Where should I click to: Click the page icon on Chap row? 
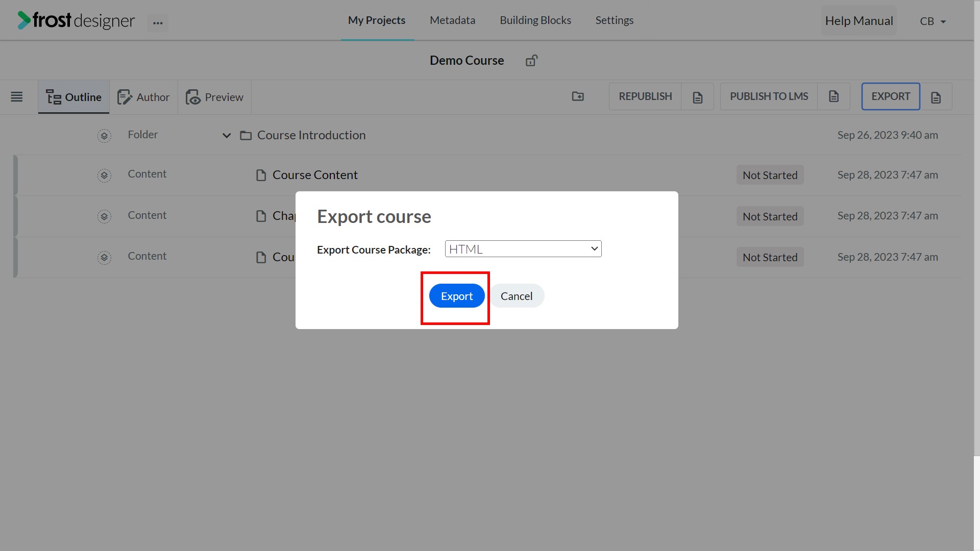(x=261, y=216)
